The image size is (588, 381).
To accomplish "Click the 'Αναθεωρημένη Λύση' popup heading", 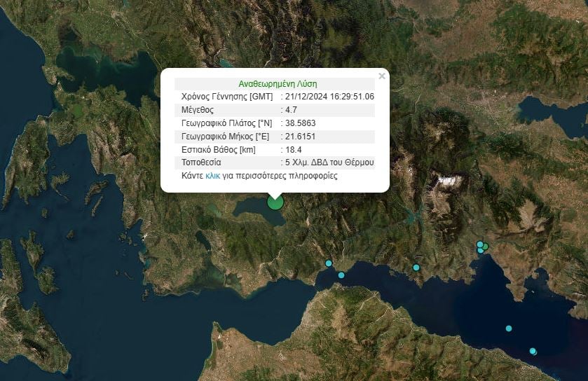I will pos(278,83).
